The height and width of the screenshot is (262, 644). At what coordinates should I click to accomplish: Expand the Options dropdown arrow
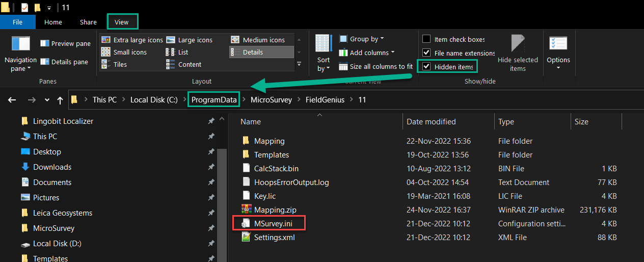pyautogui.click(x=558, y=67)
